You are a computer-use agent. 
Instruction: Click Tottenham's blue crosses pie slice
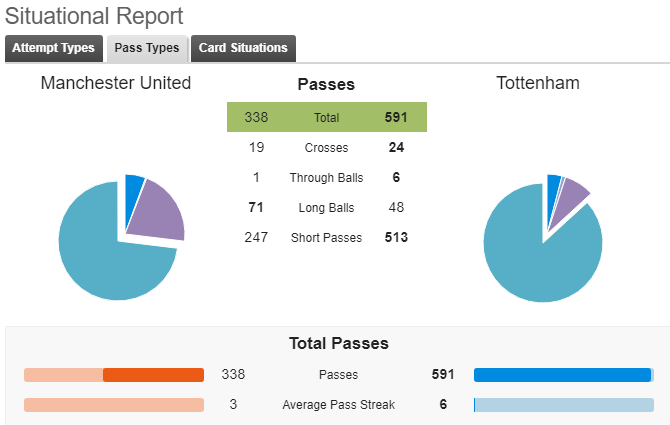tap(552, 194)
